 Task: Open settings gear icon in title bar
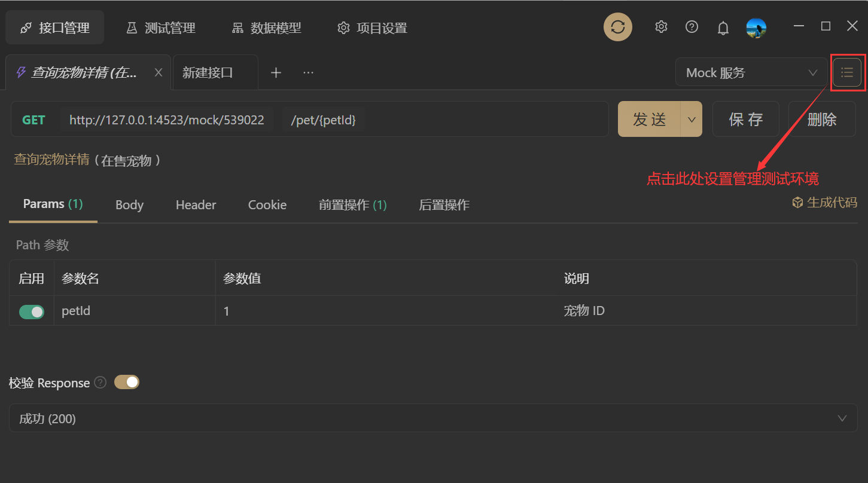point(661,27)
